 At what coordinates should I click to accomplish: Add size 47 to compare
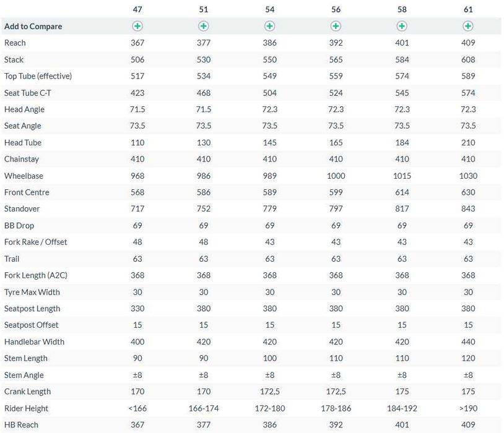coord(137,26)
